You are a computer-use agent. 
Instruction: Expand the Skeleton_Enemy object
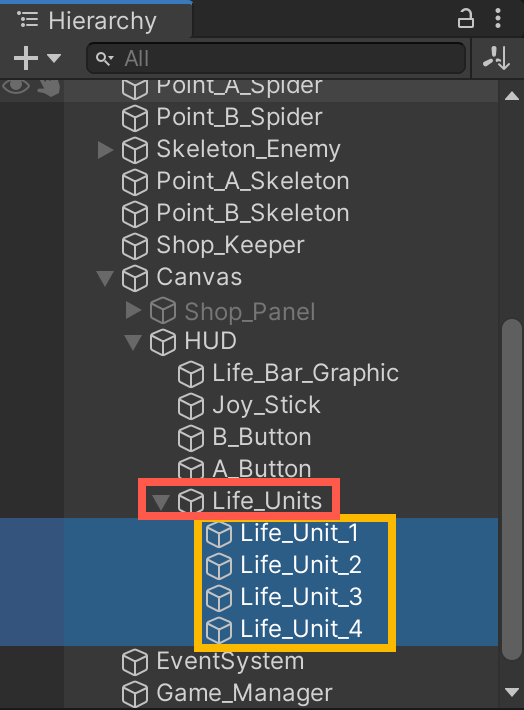pos(105,150)
